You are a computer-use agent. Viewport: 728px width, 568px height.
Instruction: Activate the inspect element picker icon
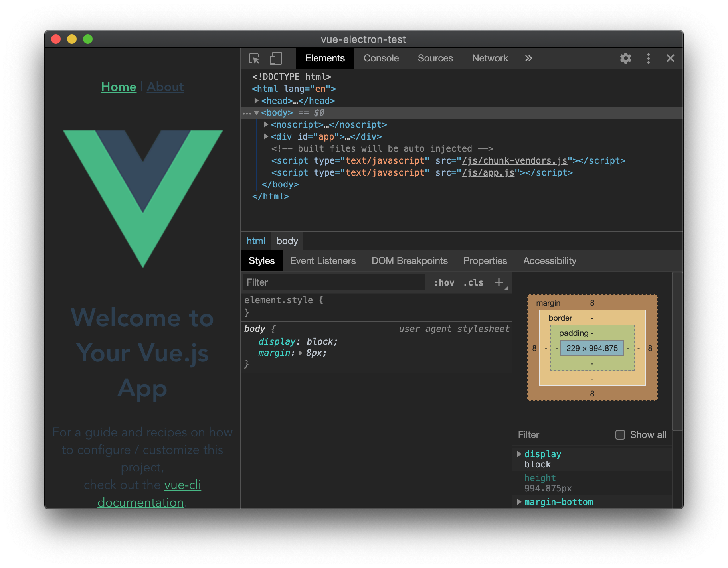(254, 59)
